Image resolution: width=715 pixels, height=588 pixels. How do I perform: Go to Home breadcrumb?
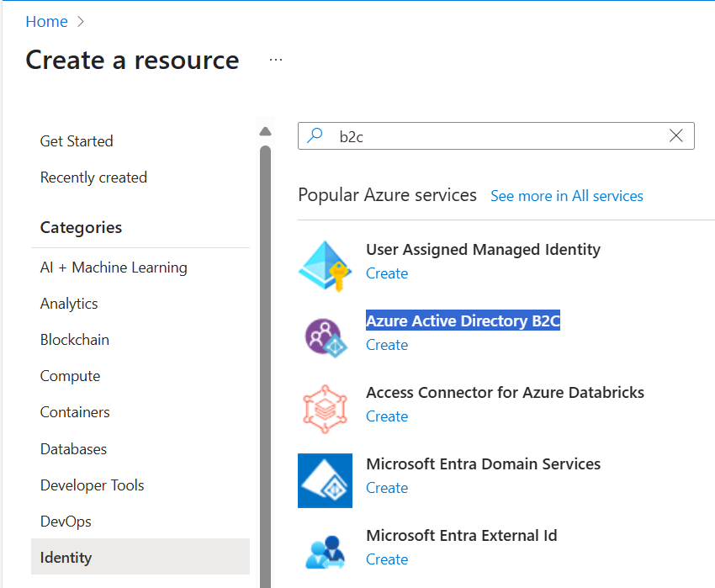46,21
